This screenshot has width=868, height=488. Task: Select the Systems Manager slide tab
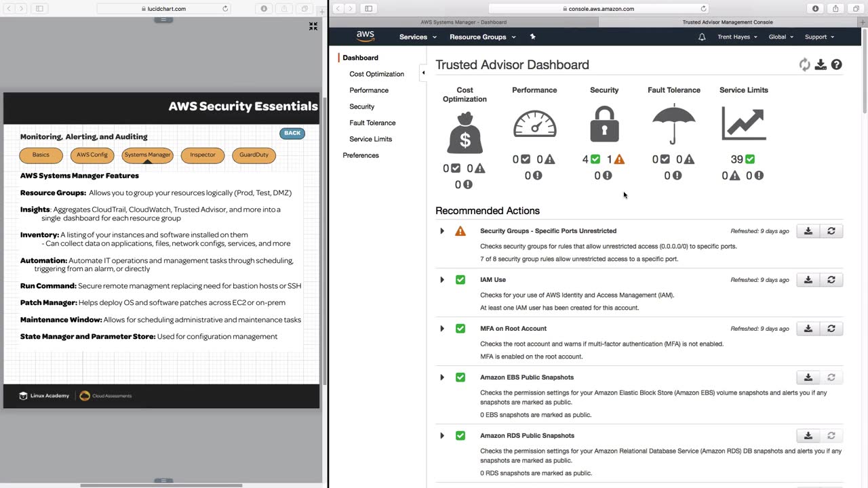147,155
